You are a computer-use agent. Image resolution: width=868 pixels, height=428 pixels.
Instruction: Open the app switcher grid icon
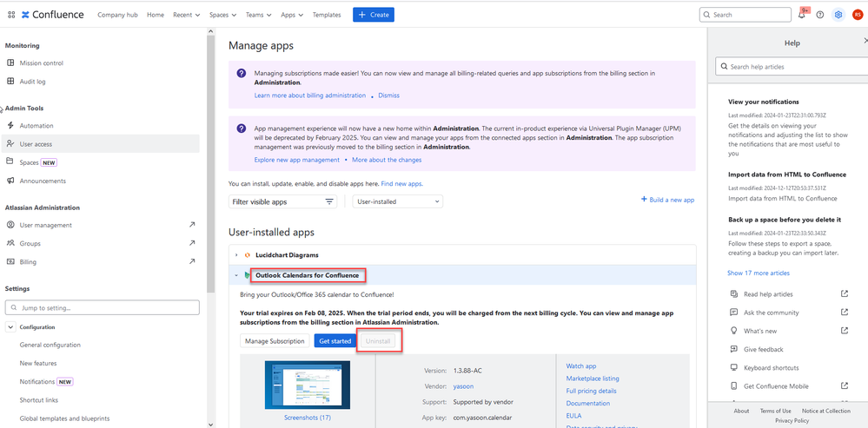point(11,15)
